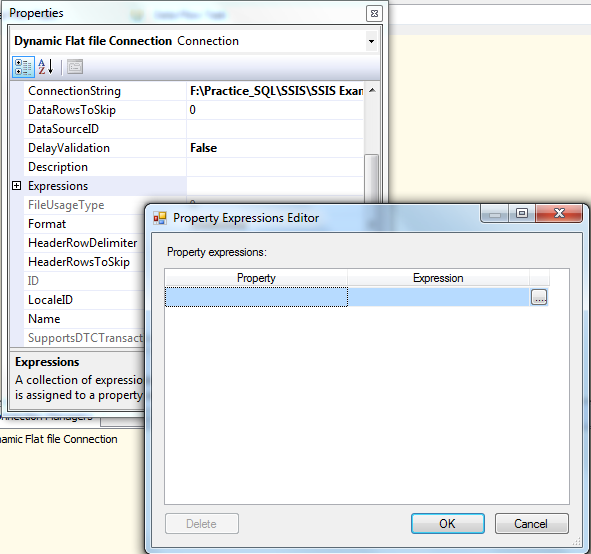The height and width of the screenshot is (554, 591).
Task: Select the DelayValidation property
Action: pos(105,148)
